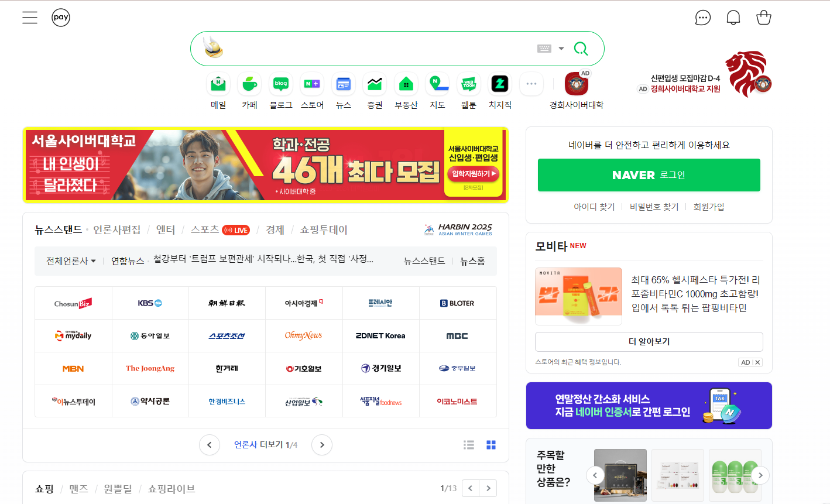This screenshot has height=504, width=830.
Task: Open 아이디 찾기 link
Action: [594, 207]
